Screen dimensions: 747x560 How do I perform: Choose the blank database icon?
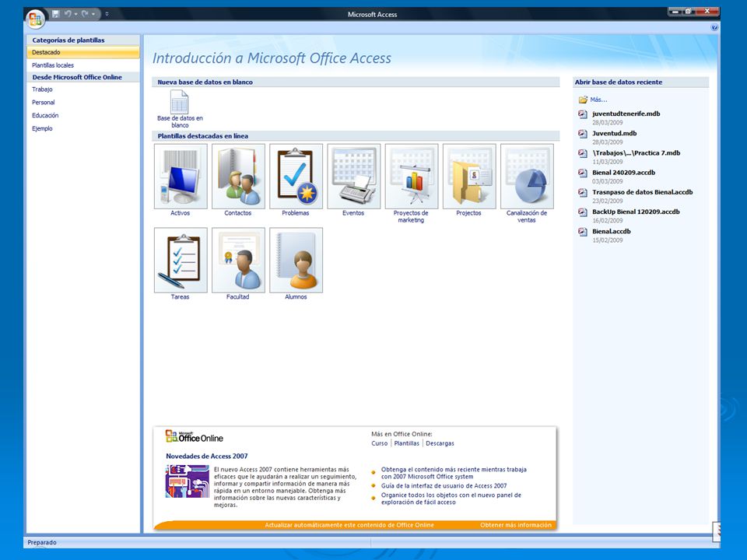coord(180,101)
